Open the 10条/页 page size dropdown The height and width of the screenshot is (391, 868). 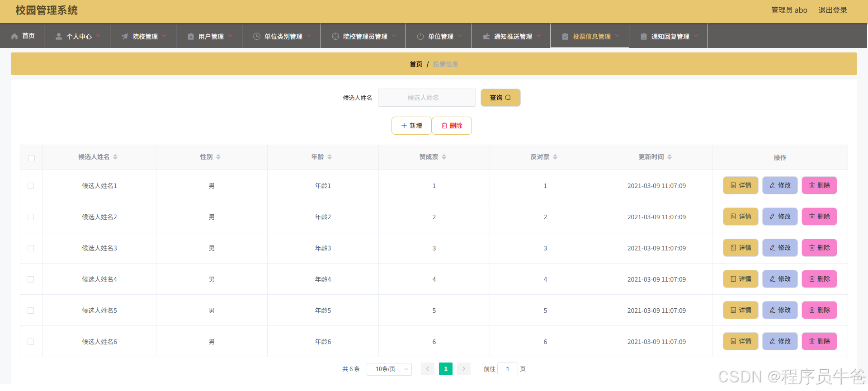click(389, 369)
